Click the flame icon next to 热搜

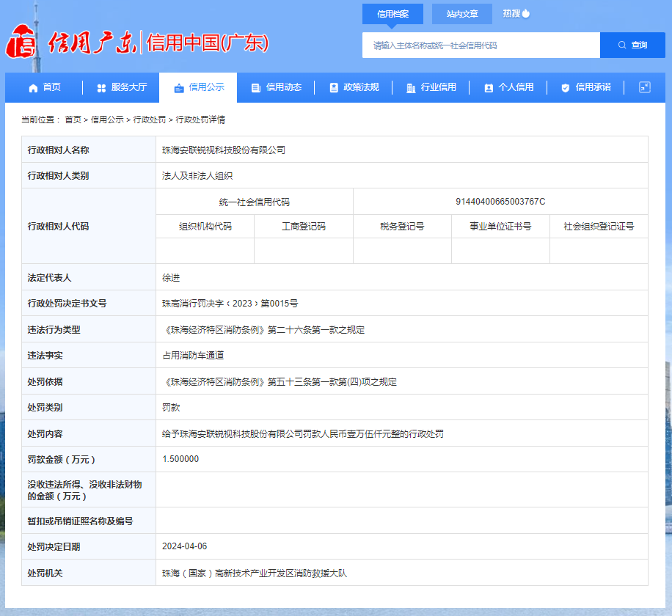(x=526, y=13)
